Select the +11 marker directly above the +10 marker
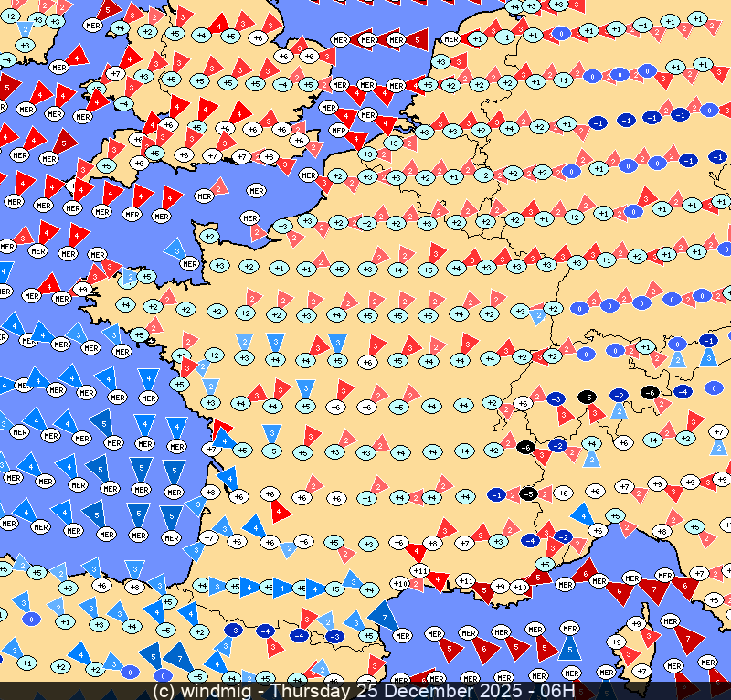 pyautogui.click(x=420, y=570)
